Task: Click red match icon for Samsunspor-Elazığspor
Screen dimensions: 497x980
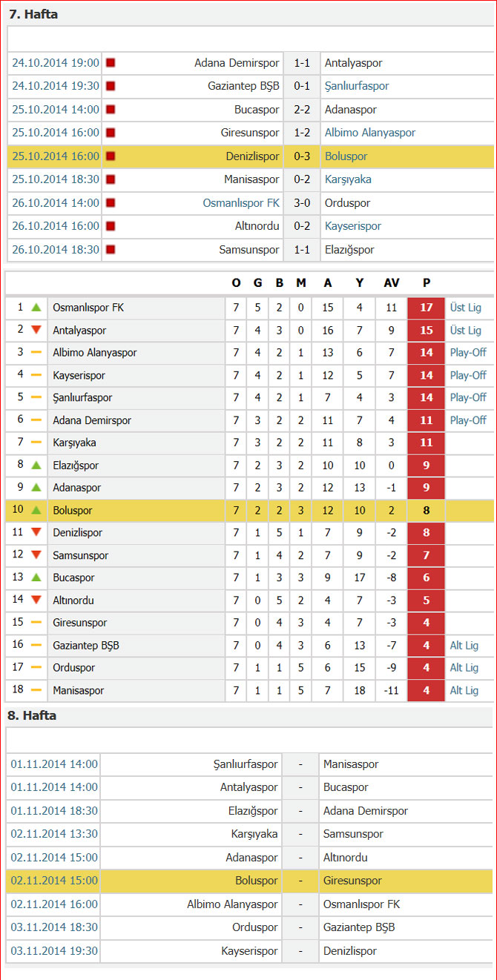Action: coord(111,250)
